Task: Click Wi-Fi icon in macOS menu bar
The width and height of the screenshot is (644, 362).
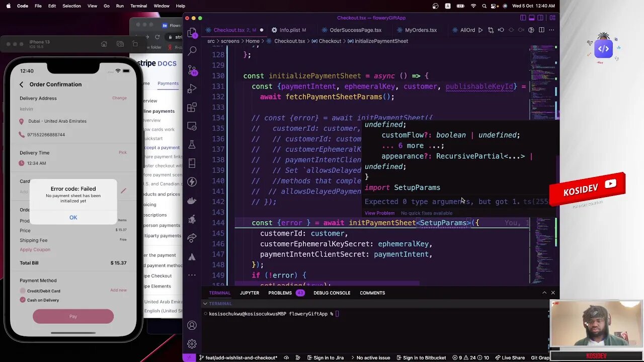Action: (473, 6)
